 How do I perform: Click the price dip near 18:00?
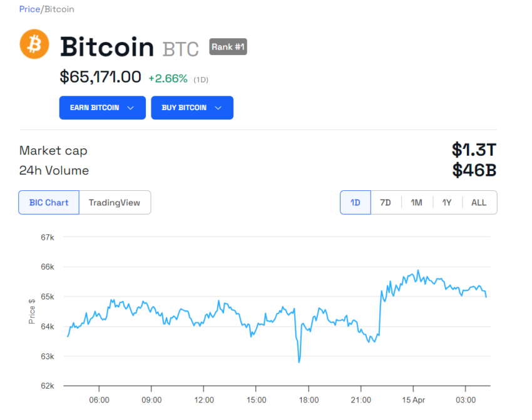[x=299, y=361]
